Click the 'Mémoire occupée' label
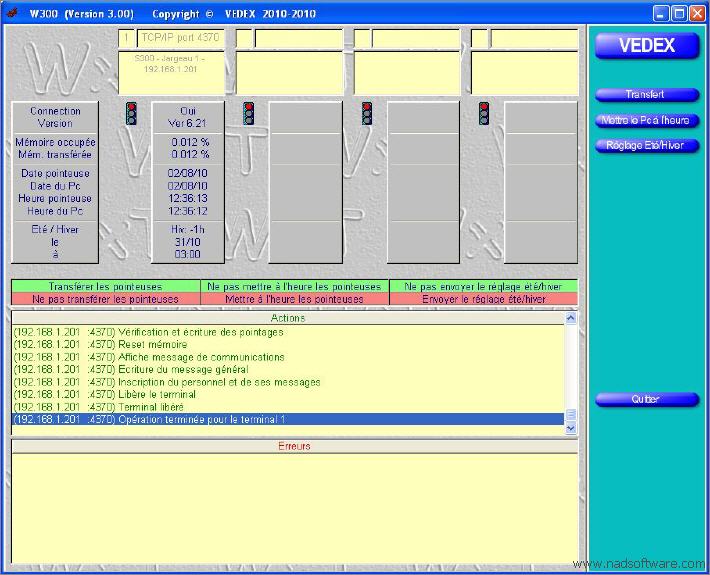This screenshot has width=710, height=575. pos(55,142)
